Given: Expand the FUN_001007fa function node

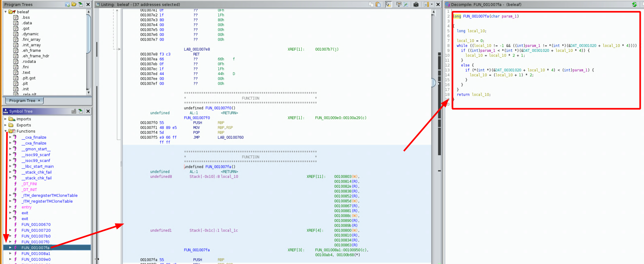Looking at the screenshot, I should tap(10, 248).
